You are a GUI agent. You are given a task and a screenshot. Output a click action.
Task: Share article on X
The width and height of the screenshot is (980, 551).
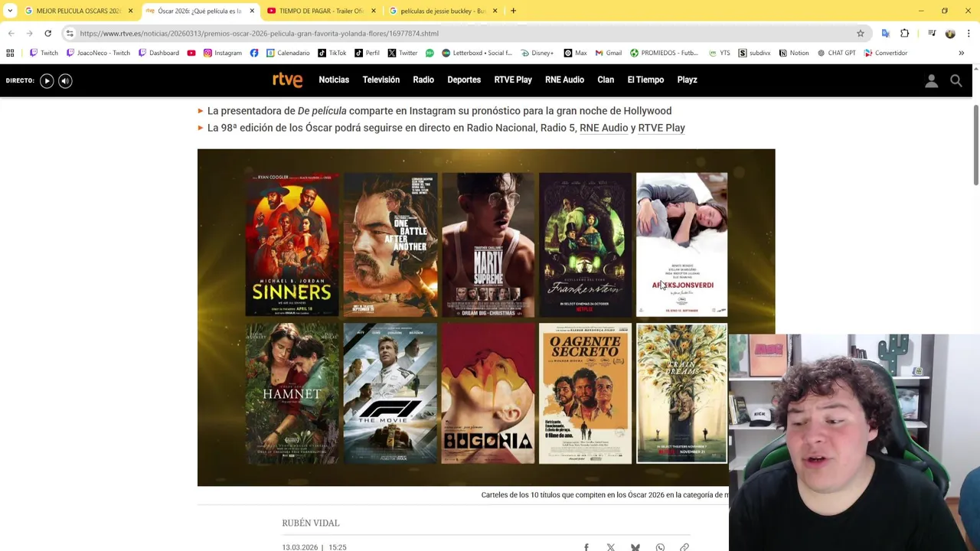(611, 547)
